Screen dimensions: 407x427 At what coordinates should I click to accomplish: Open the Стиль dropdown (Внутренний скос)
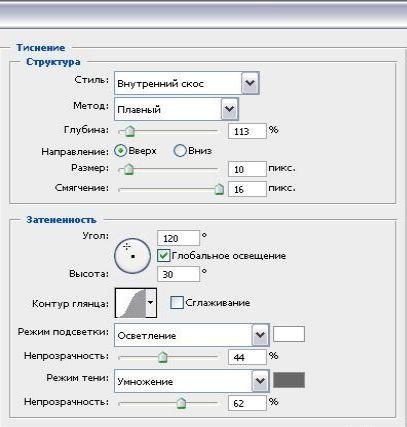[x=187, y=83]
